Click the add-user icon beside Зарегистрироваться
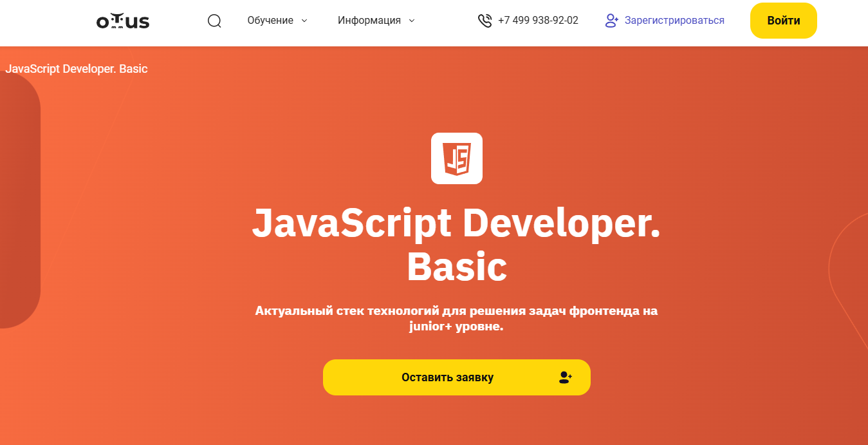 611,21
